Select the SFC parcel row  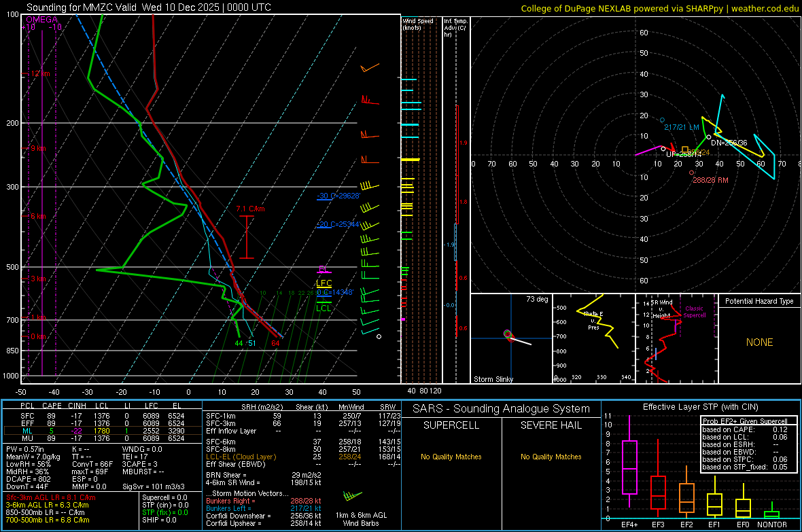click(x=103, y=416)
